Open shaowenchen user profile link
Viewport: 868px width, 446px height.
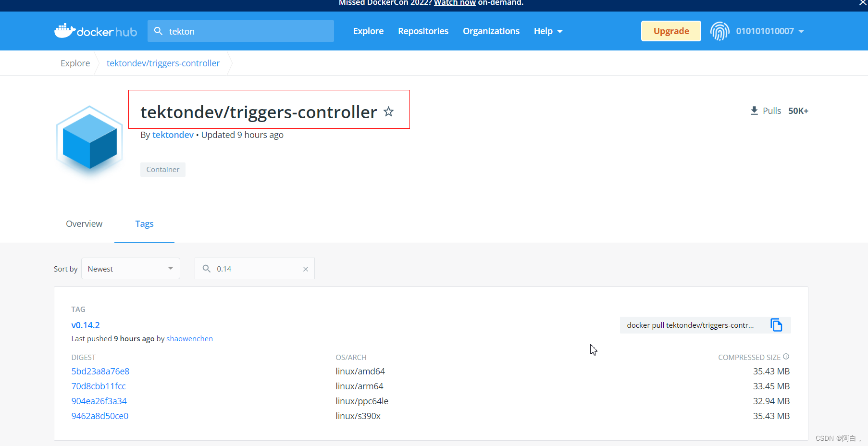(189, 339)
